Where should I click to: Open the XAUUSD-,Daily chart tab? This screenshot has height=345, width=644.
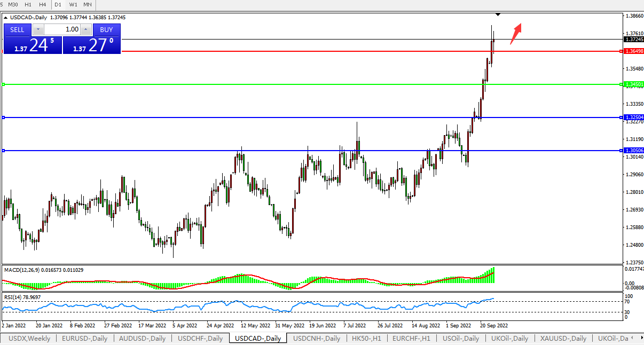click(x=563, y=339)
